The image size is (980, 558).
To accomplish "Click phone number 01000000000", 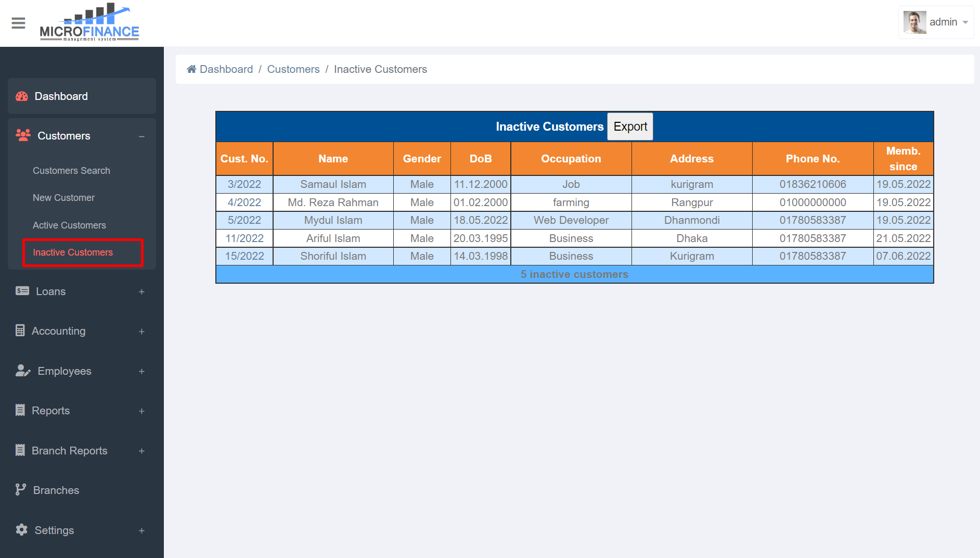I will coord(813,202).
